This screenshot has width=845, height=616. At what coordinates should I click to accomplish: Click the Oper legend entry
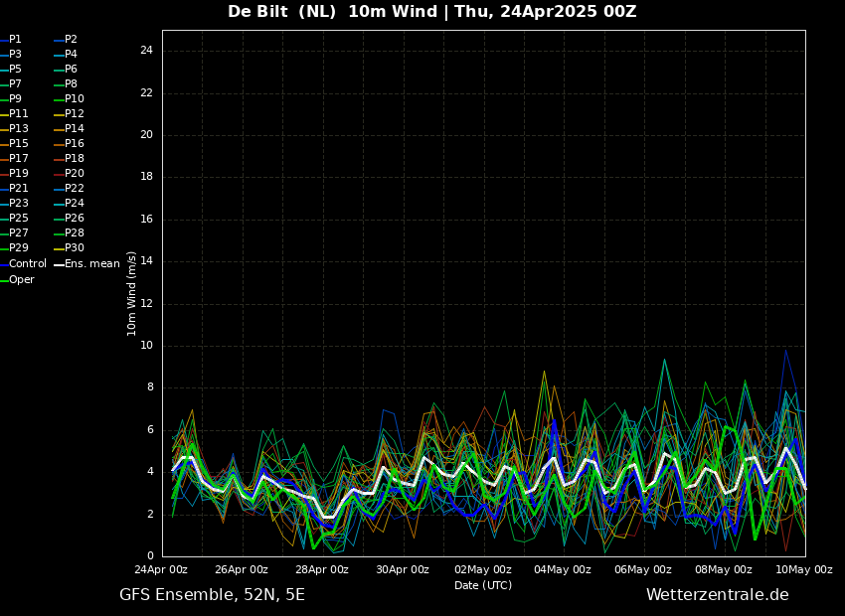(x=22, y=280)
